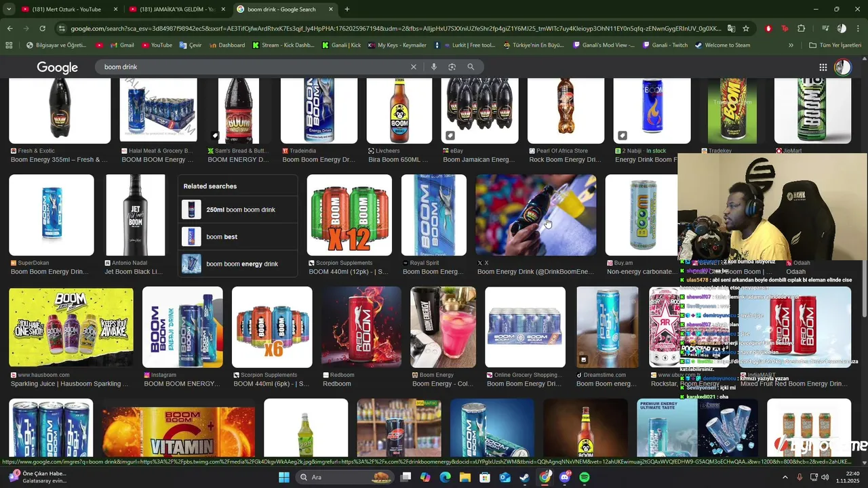Viewport: 868px width, 488px height.
Task: Go back to previous page
Action: [x=9, y=28]
